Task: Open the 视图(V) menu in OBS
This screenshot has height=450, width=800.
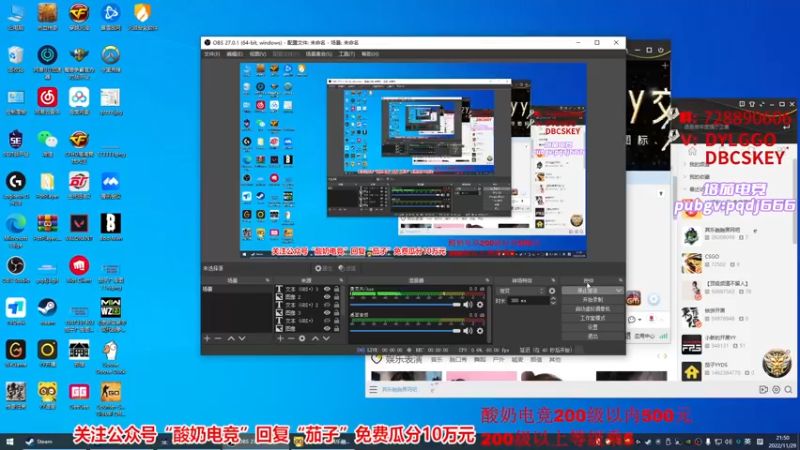Action: (258, 54)
